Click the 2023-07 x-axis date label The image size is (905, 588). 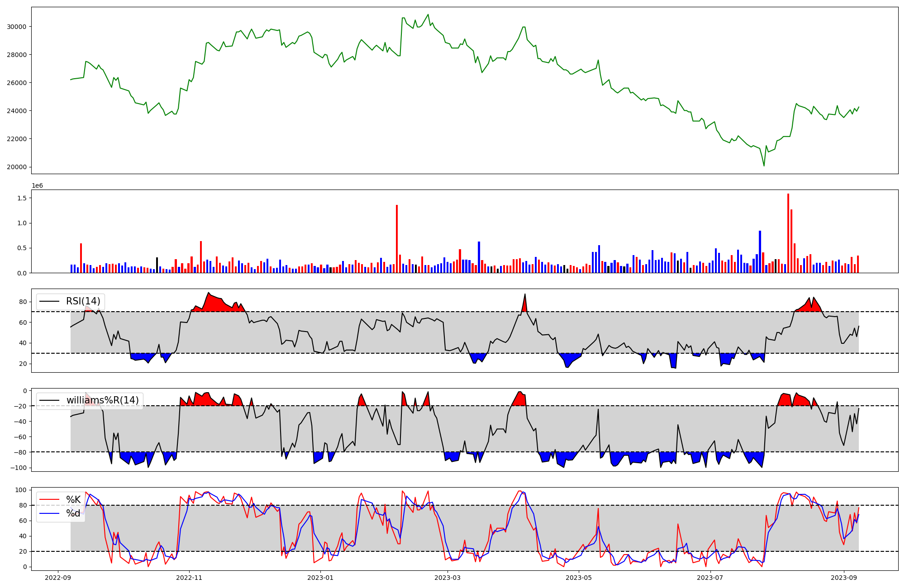point(710,578)
